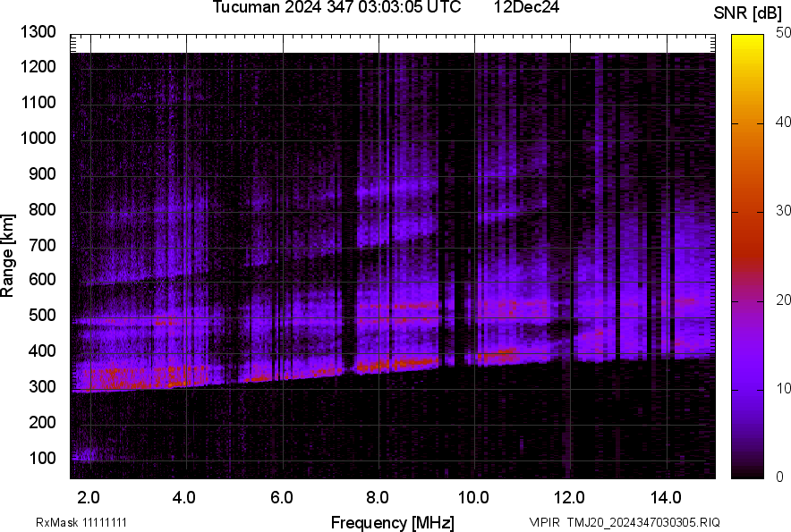Screen dimensions: 791x532
Task: Click the colorbar tick value '0'
Action: [780, 477]
